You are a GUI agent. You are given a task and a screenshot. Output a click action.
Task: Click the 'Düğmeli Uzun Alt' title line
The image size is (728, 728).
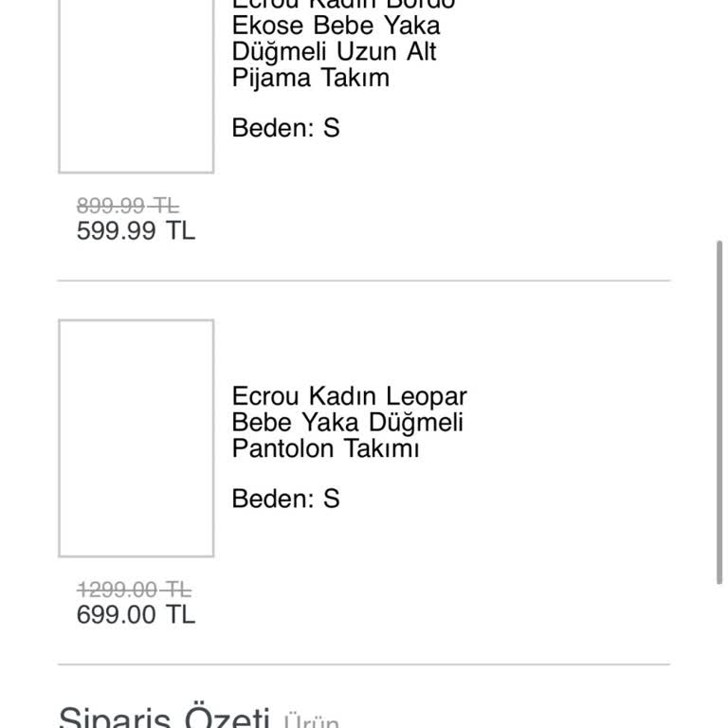point(334,51)
